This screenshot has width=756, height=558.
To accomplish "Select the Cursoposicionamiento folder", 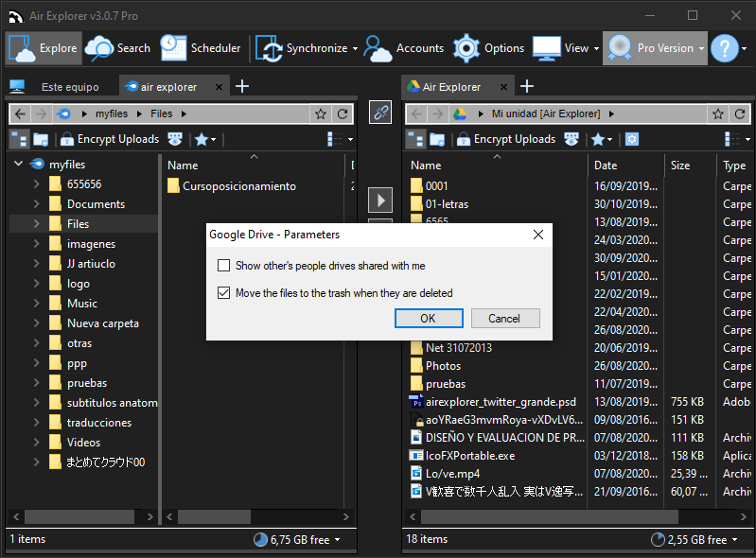I will (232, 186).
